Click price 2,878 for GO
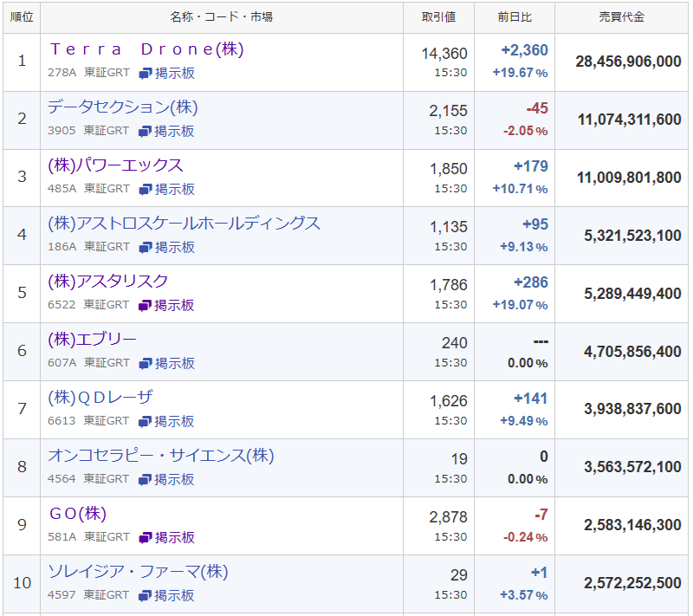The image size is (693, 616). click(448, 517)
